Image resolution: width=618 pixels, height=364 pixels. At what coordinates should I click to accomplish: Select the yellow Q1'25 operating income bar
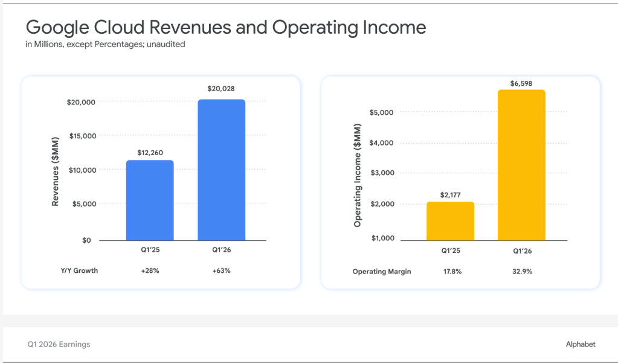click(450, 221)
